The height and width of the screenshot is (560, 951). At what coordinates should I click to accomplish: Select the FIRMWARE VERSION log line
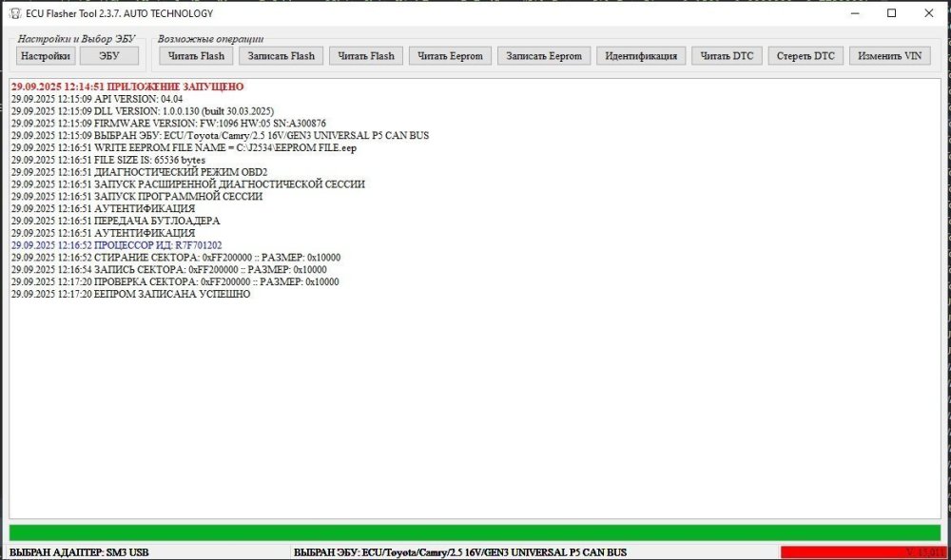168,123
